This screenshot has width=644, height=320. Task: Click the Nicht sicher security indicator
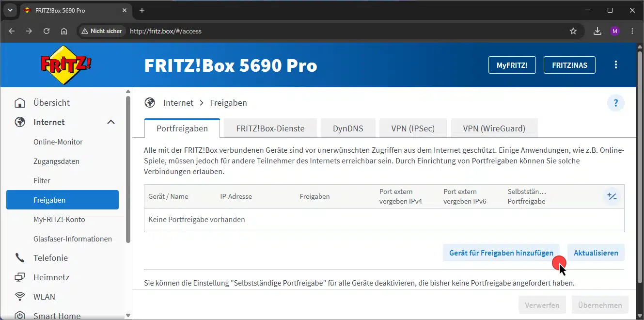(x=102, y=31)
